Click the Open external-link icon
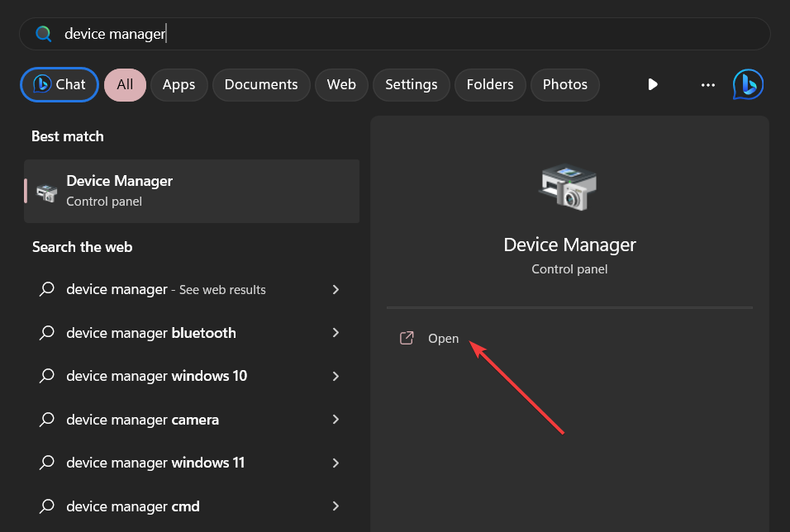This screenshot has height=532, width=790. tap(407, 339)
